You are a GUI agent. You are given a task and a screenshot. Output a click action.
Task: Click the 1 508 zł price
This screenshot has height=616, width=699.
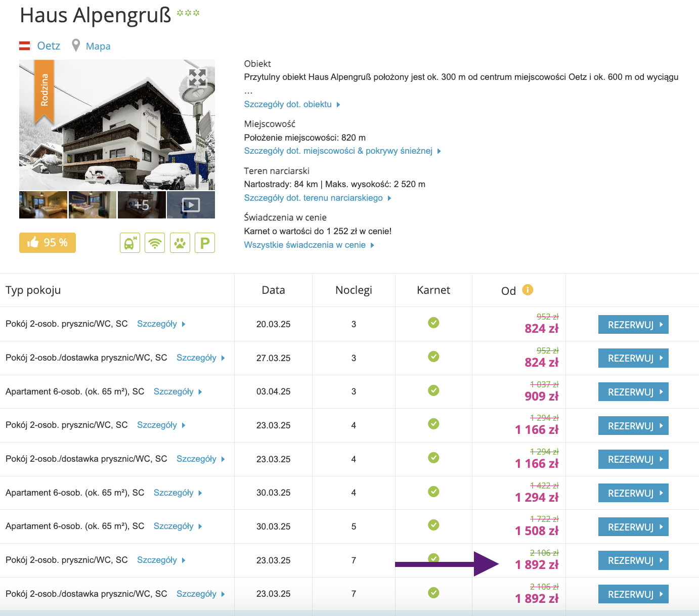pyautogui.click(x=537, y=531)
